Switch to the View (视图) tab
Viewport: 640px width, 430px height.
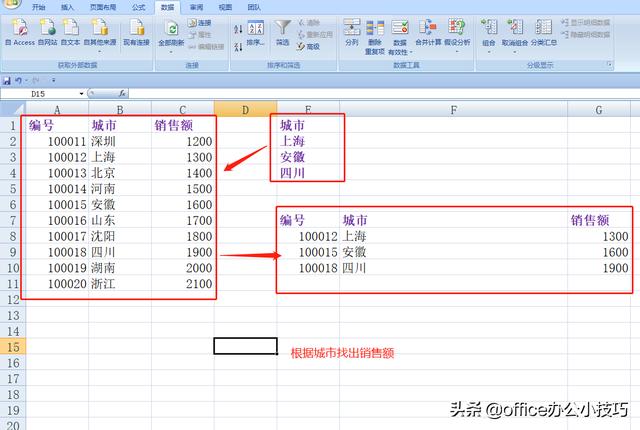point(225,7)
